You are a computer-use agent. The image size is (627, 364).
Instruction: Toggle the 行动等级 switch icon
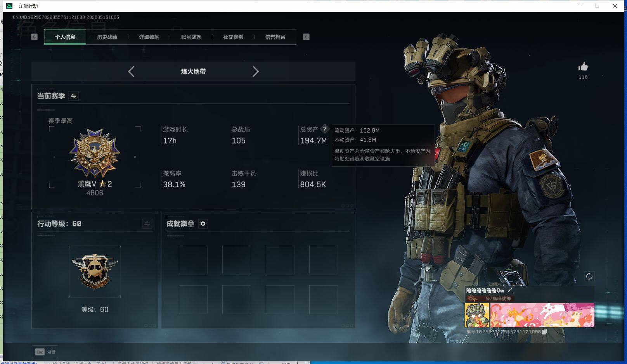tap(147, 224)
